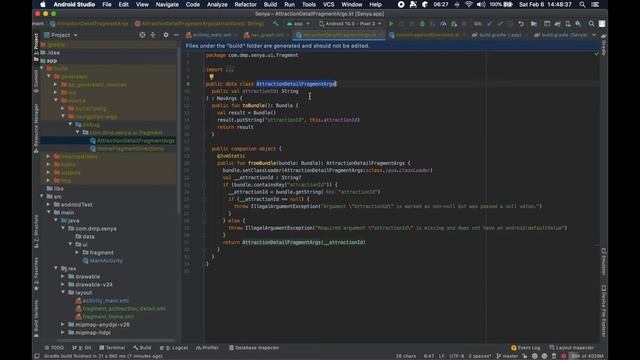Click the intention lightbulb in editor

[x=211, y=76]
